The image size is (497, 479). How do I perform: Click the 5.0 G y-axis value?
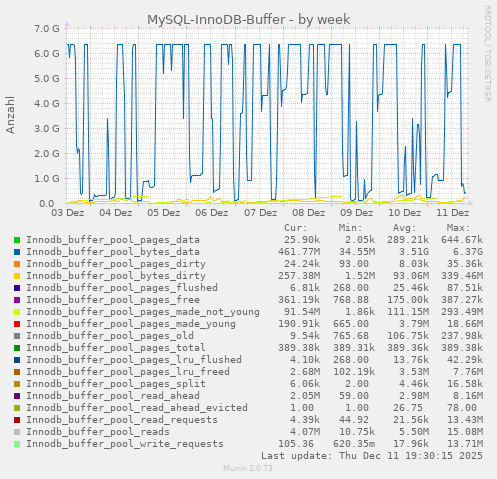(47, 78)
